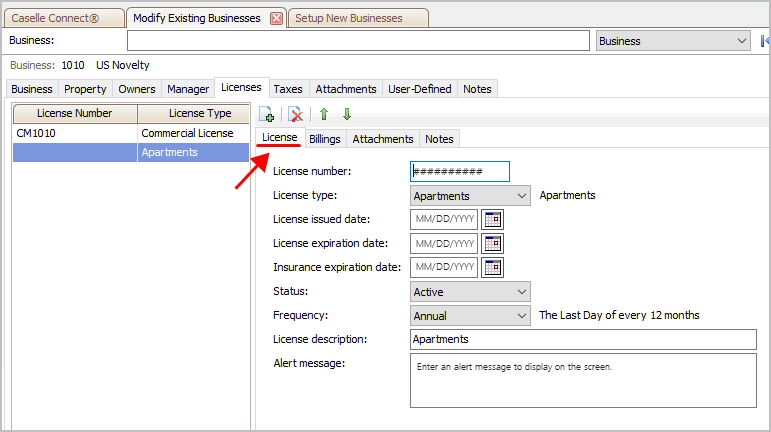Click the delete license icon

[x=296, y=115]
